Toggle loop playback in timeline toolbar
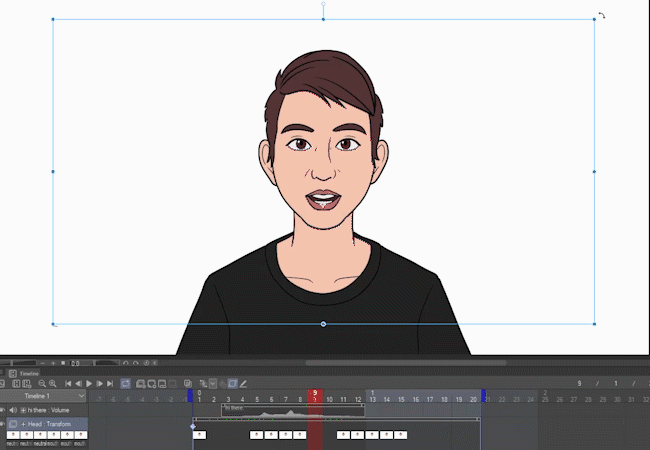This screenshot has width=650, height=450. coord(125,384)
